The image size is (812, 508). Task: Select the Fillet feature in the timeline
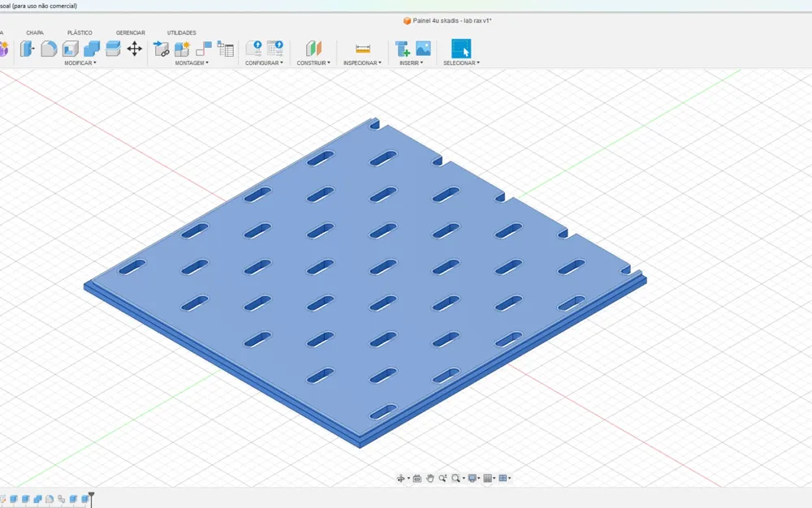coord(50,499)
